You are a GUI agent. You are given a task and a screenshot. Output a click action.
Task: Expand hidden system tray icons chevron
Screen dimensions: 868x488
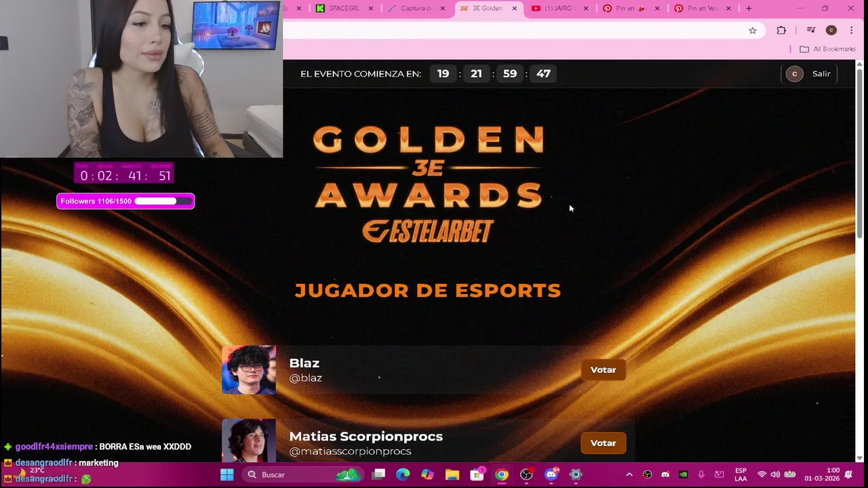point(629,474)
